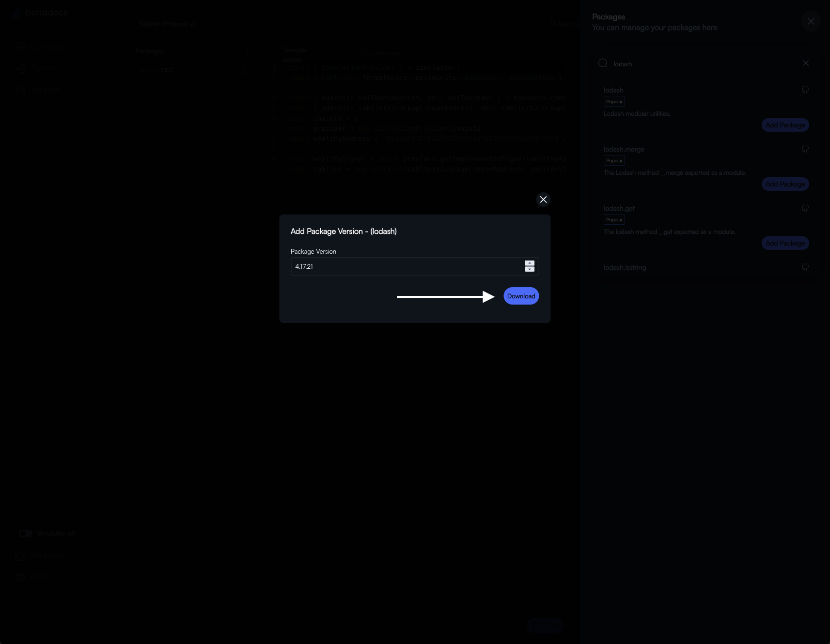Click the bonadocs logo

coord(40,13)
